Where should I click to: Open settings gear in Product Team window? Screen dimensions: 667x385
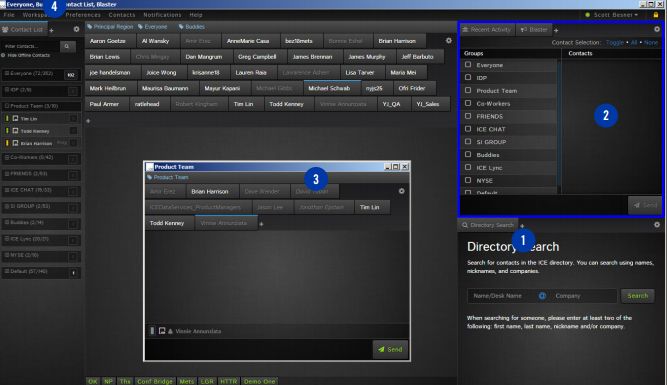tap(402, 191)
